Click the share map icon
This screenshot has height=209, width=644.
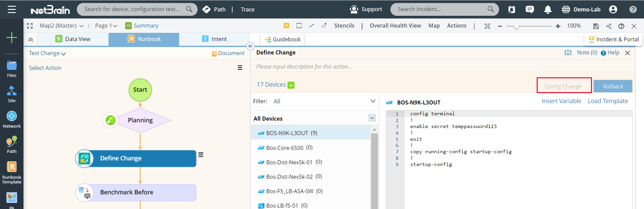coord(609,26)
